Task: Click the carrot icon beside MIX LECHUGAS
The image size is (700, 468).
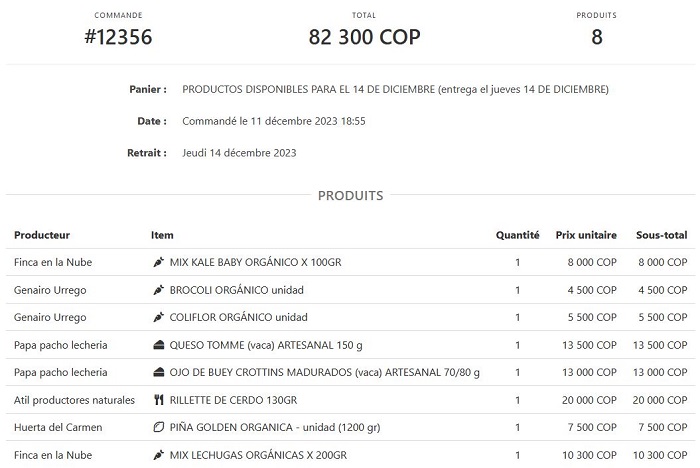Action: pos(158,455)
